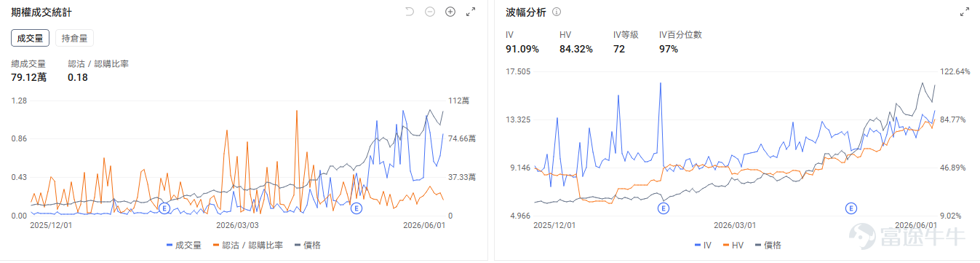
Task: Reset zoom with the undo arrow icon
Action: tap(409, 12)
